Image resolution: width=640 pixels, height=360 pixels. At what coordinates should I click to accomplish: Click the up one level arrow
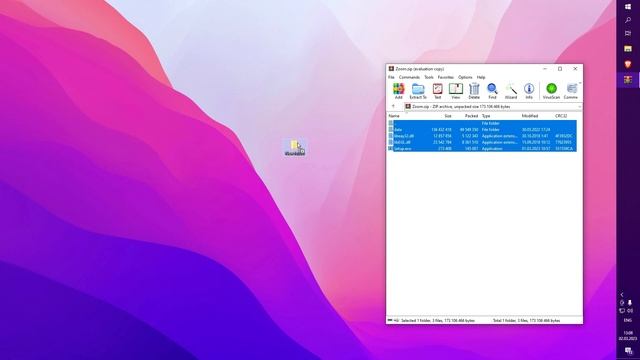tap(393, 107)
